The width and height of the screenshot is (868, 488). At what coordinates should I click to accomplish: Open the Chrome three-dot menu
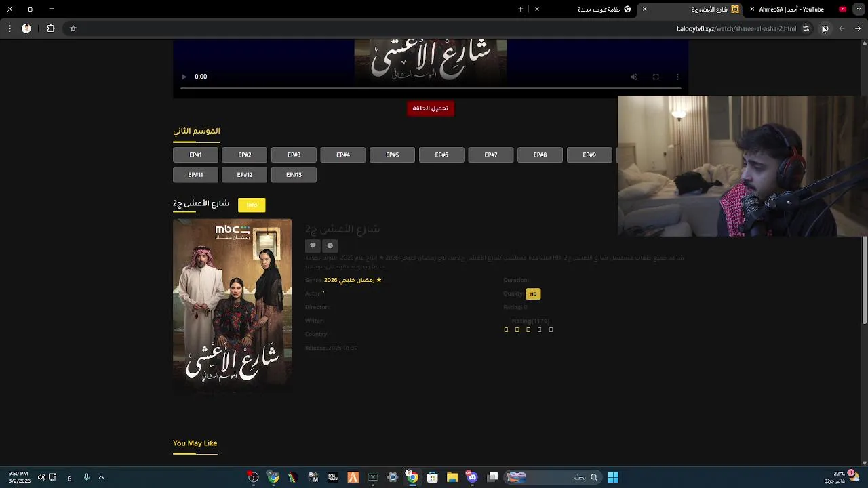[9, 28]
